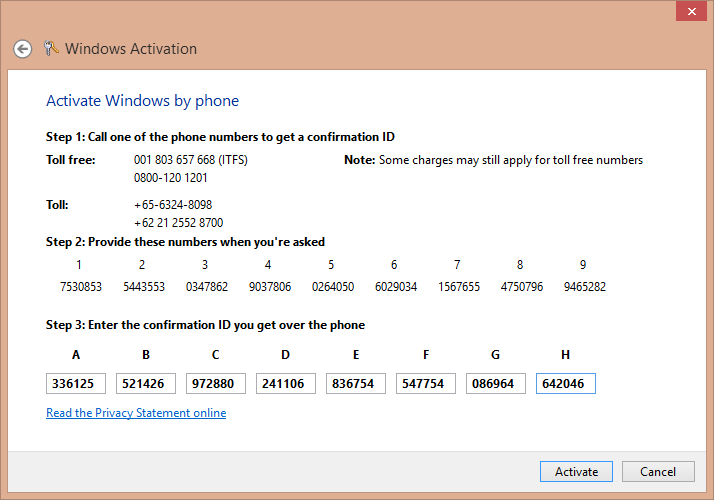714x500 pixels.
Task: Click toll free number 0800-120 1201
Action: [x=171, y=178]
